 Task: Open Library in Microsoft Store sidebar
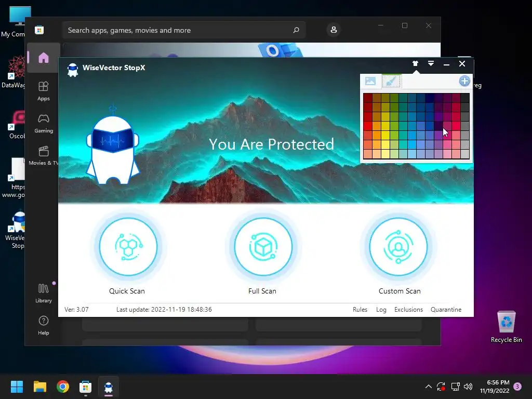pyautogui.click(x=44, y=293)
